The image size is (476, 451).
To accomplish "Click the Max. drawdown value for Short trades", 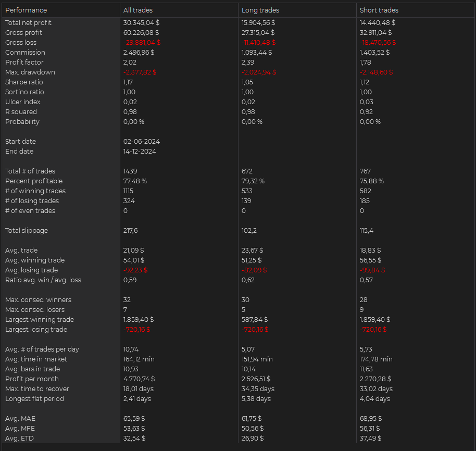I will click(x=376, y=72).
